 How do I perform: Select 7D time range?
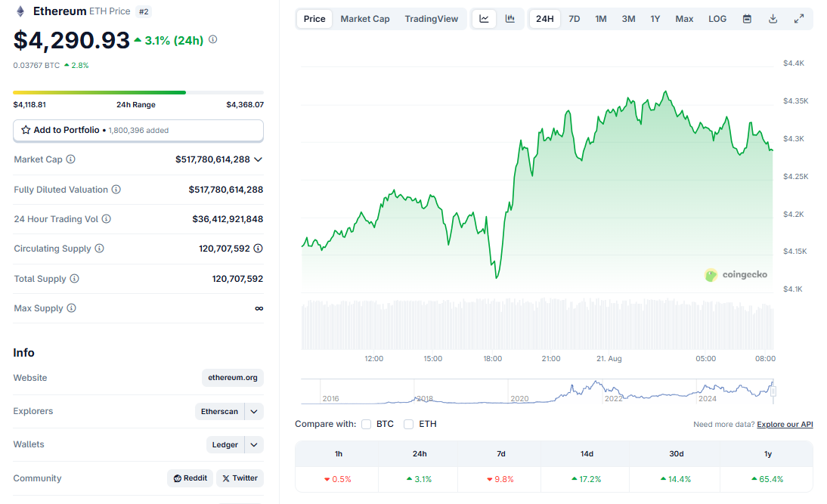[x=575, y=19]
